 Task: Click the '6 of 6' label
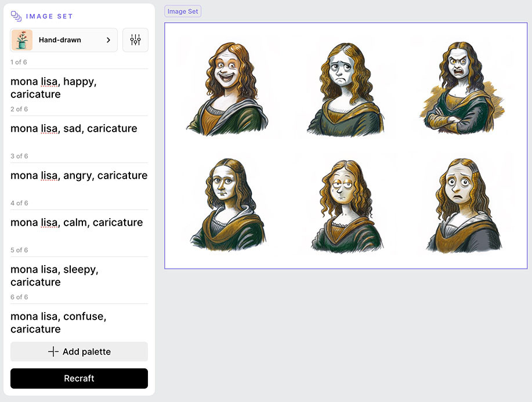19,297
